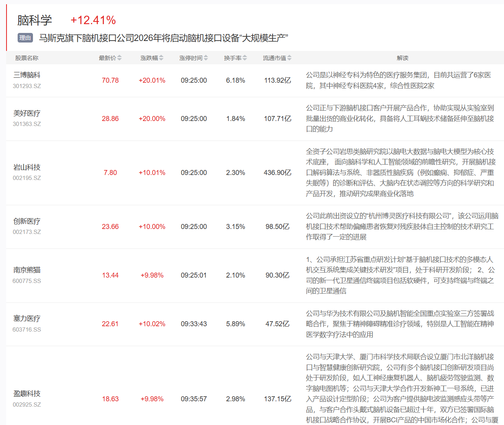The width and height of the screenshot is (504, 425).
Task: Open 塞力医疗 stock link
Action: [27, 319]
